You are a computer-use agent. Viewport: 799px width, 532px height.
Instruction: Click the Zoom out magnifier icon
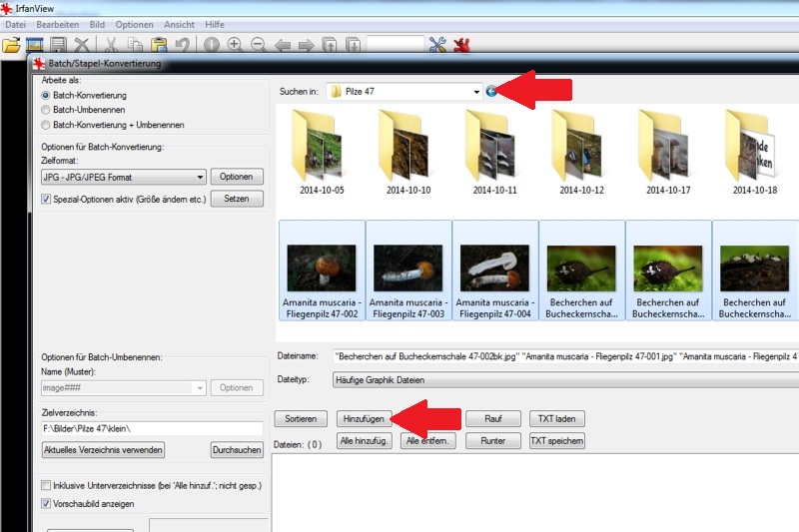[x=259, y=45]
